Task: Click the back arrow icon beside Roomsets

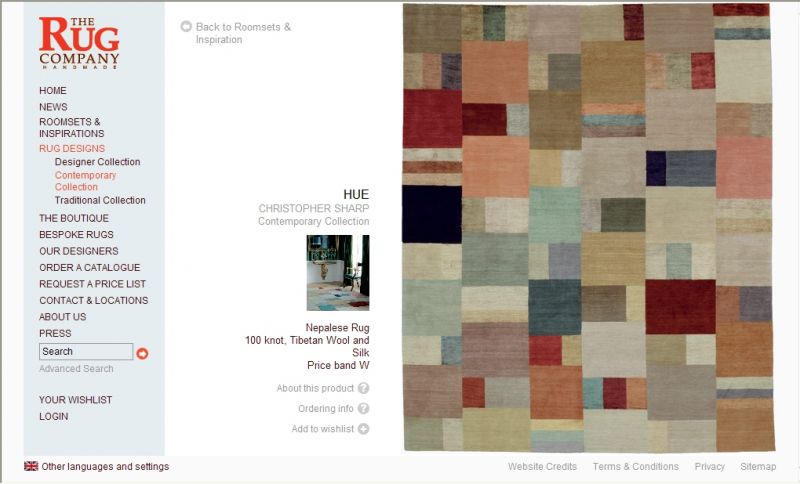Action: click(186, 26)
